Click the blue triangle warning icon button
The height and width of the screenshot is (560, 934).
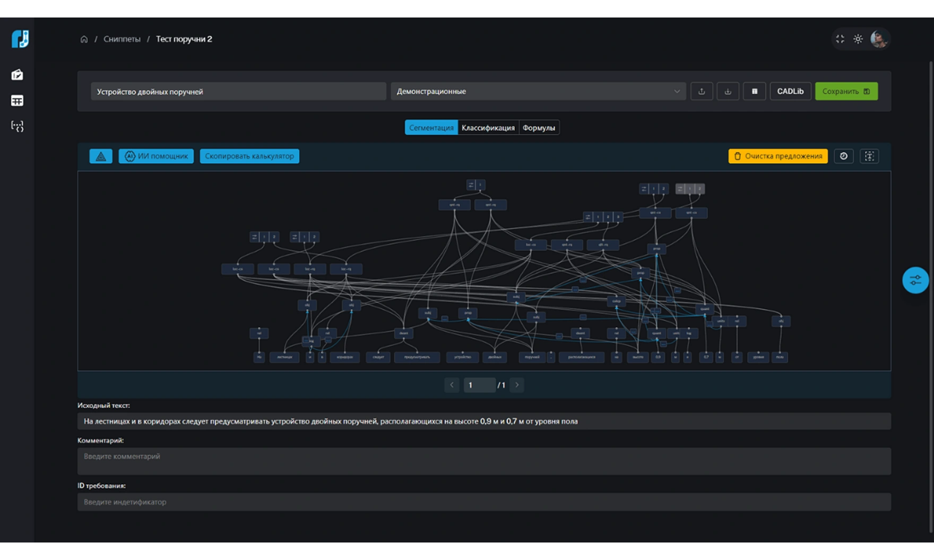click(101, 156)
